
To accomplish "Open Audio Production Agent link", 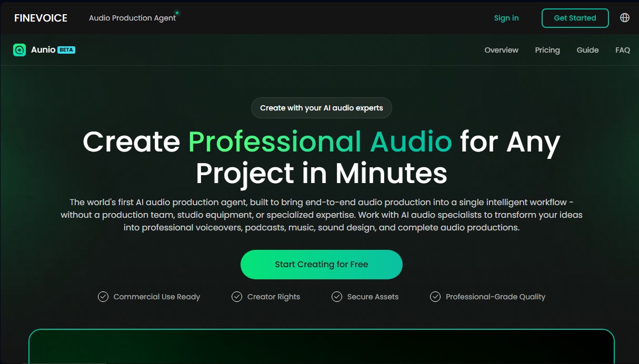I will (132, 18).
